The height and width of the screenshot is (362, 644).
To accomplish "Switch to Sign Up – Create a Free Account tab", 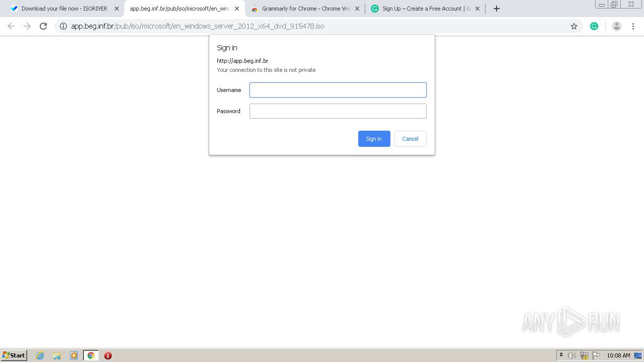I will [426, 9].
